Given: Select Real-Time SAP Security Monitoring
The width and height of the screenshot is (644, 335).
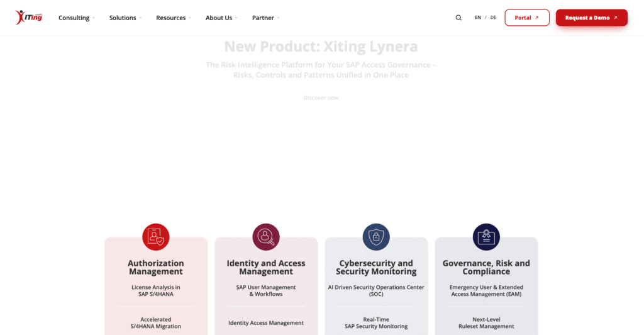Looking at the screenshot, I should (x=376, y=322).
